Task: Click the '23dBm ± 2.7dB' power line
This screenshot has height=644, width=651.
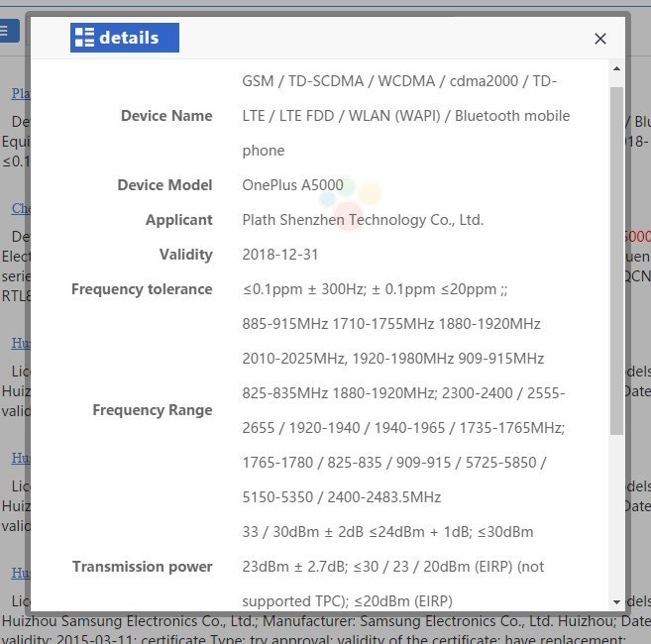Action: coord(392,567)
